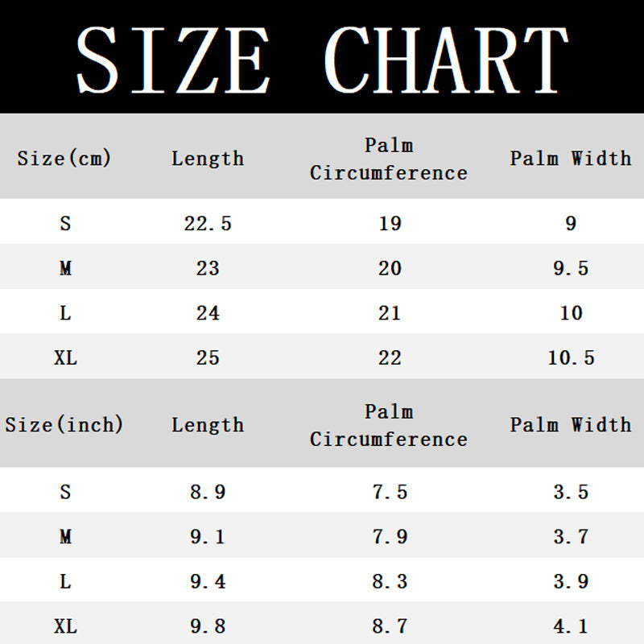644x644 pixels.
Task: Select the 3.9 palm width value
Action: coord(571,580)
